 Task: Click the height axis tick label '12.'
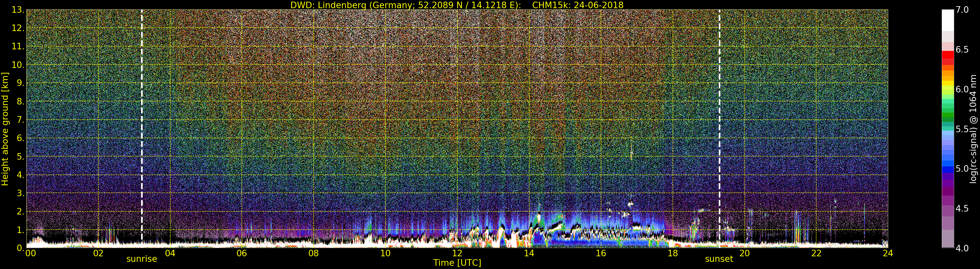coord(18,28)
